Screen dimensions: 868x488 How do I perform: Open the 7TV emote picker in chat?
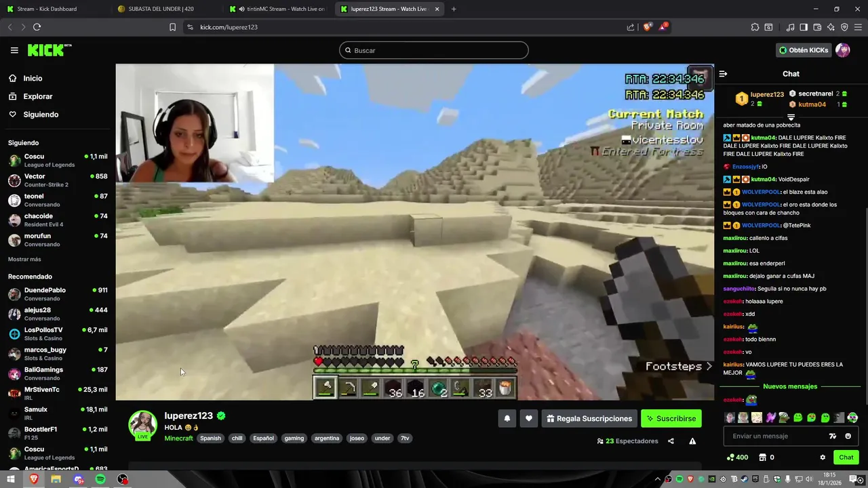(x=833, y=436)
